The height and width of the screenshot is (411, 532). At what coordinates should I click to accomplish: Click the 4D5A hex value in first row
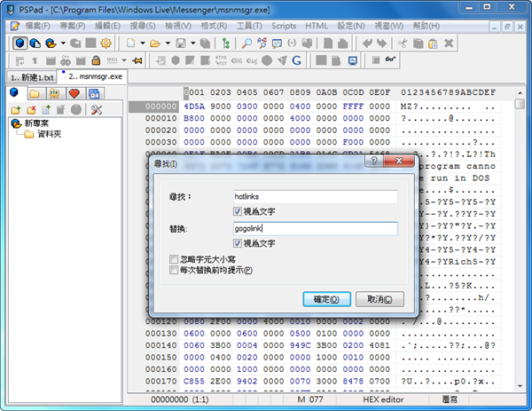tap(194, 107)
